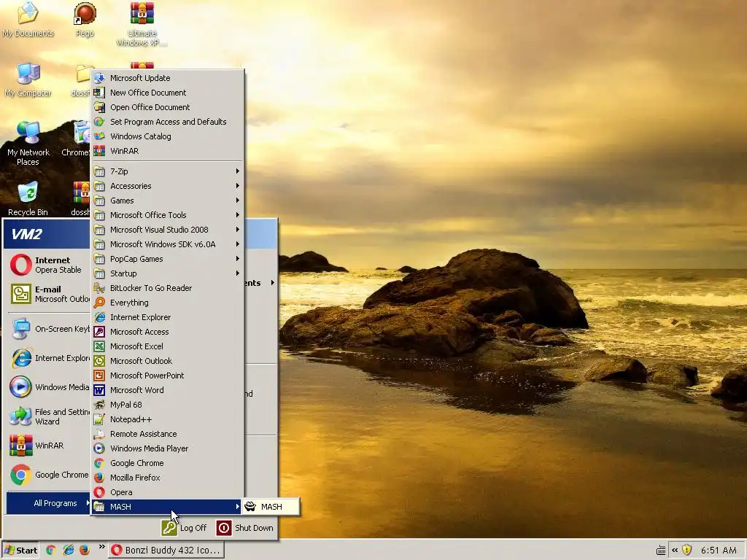The image size is (747, 560).
Task: Click the 6:51 AM clock
Action: [x=719, y=551]
